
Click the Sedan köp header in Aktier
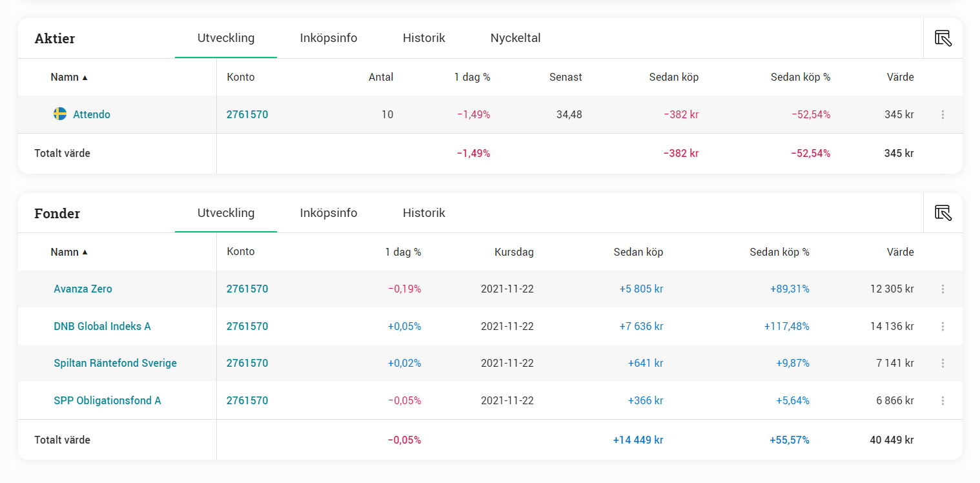pyautogui.click(x=674, y=77)
